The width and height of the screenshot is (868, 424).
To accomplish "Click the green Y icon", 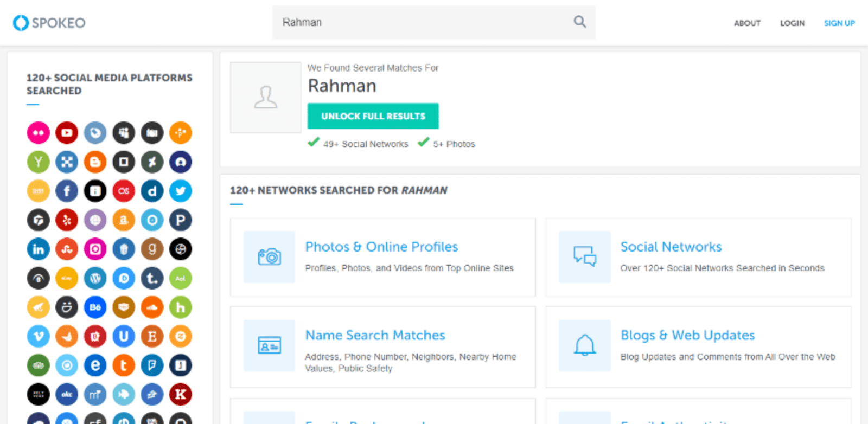I will [x=39, y=162].
